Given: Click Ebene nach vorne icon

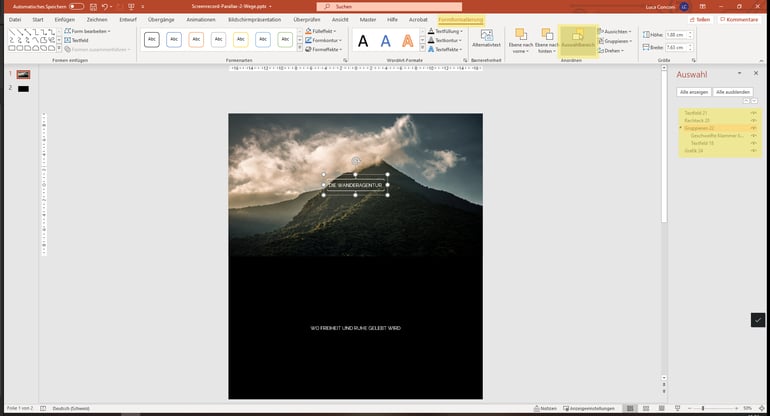Looking at the screenshot, I should pyautogui.click(x=521, y=34).
